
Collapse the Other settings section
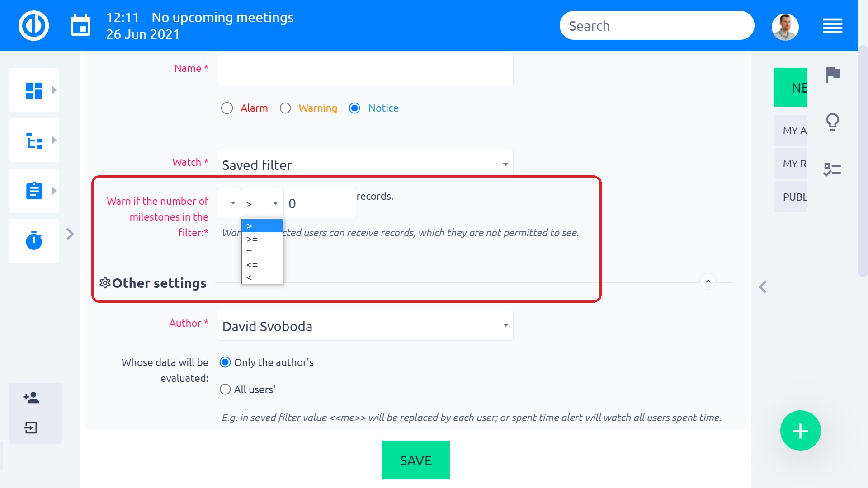coord(708,282)
